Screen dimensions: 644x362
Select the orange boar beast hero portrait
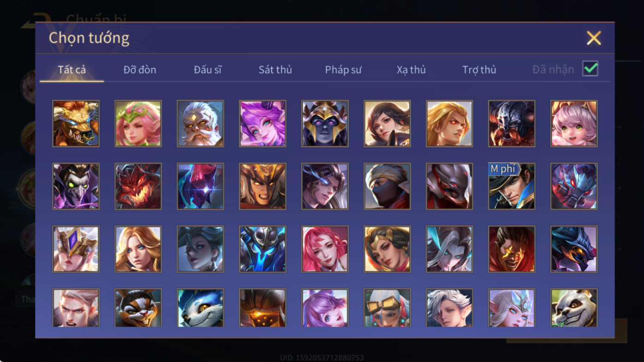point(76,124)
